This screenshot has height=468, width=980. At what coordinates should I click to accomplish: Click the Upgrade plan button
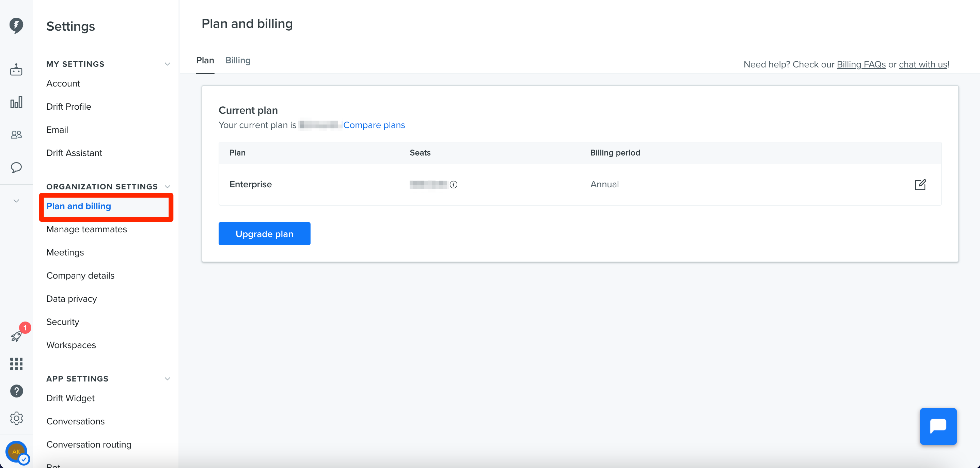click(264, 234)
